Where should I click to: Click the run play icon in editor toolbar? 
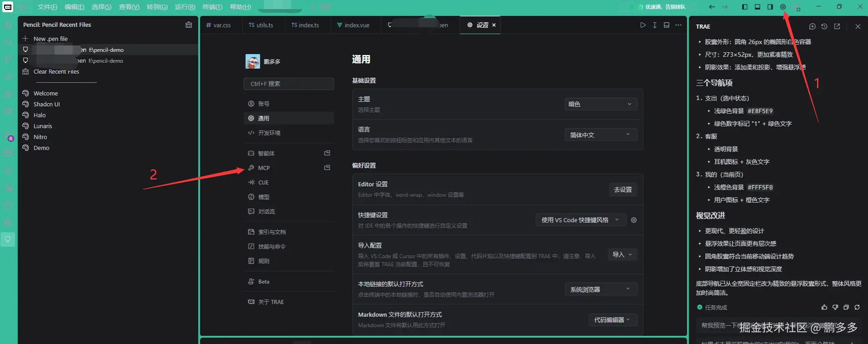(x=643, y=25)
